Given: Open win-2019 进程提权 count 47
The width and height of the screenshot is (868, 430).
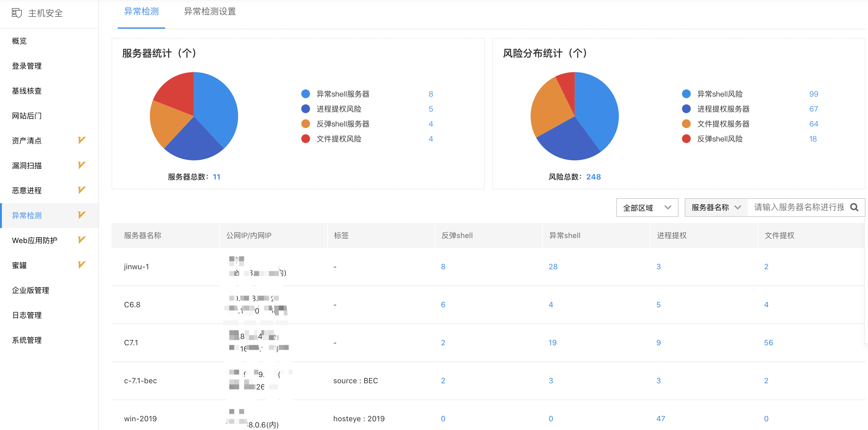Looking at the screenshot, I should point(661,418).
